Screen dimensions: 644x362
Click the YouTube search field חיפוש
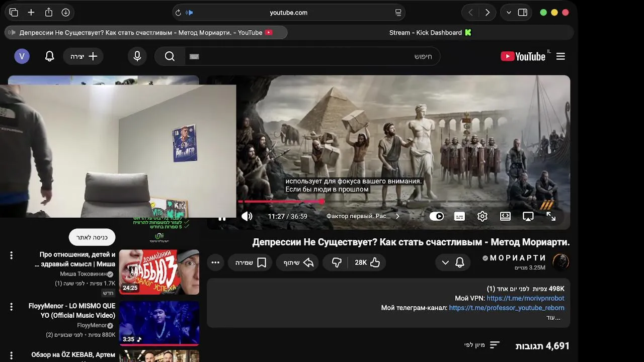[x=312, y=56]
